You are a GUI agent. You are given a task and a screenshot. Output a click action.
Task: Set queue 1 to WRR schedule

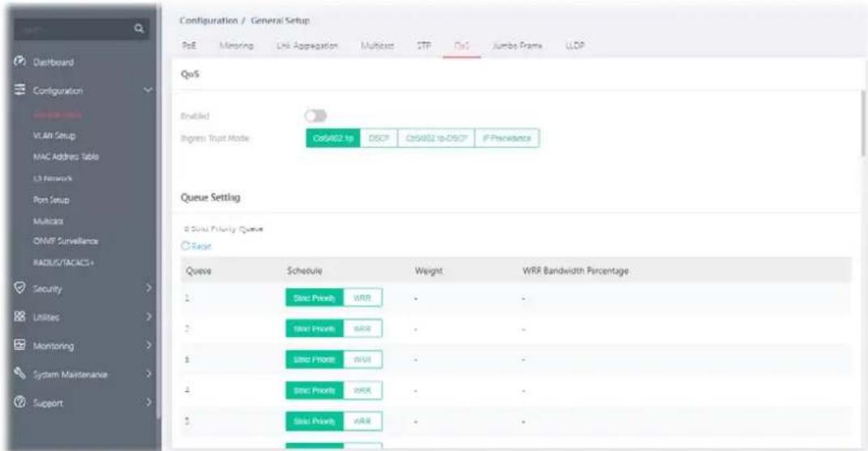[362, 298]
